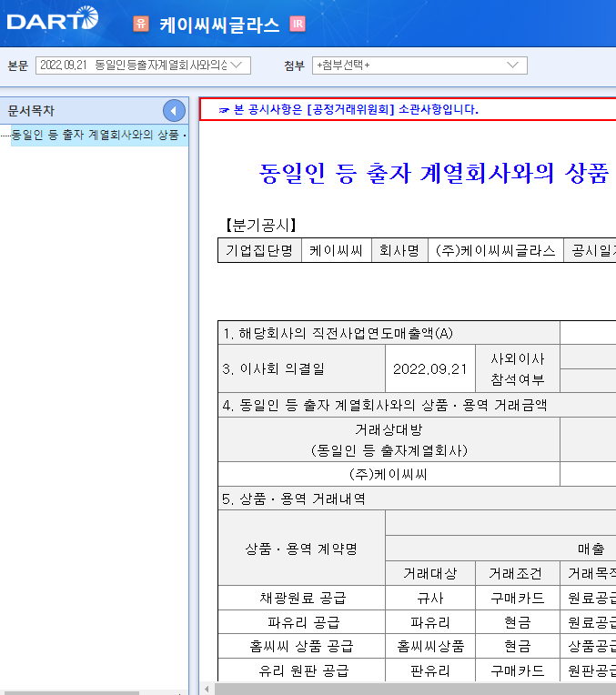Click the 3. 이사회 의결일 cell
The width and height of the screenshot is (616, 695).
[301, 368]
